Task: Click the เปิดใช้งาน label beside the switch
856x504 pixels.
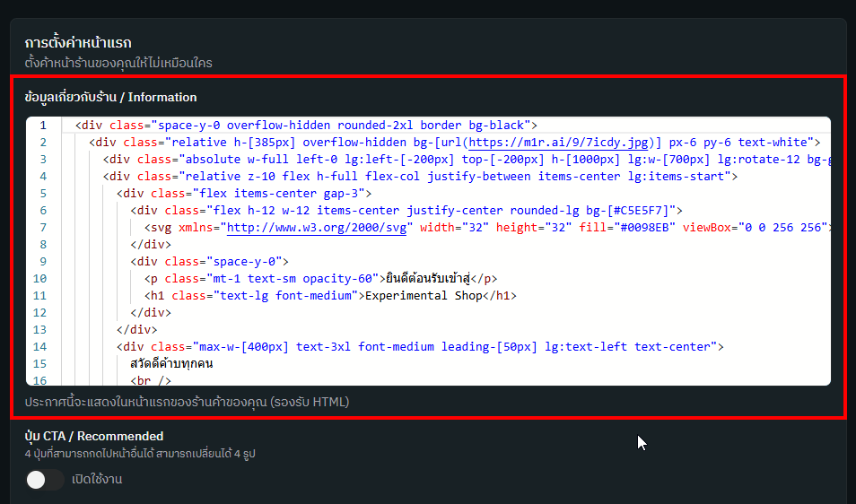Action: (97, 480)
